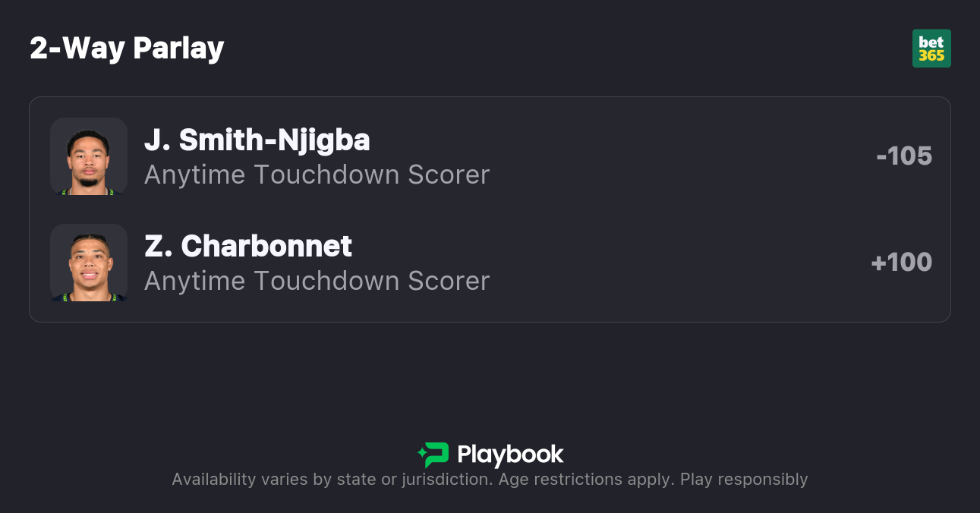Click the word Touchdown in Smith-Njigba's row

[x=326, y=175]
